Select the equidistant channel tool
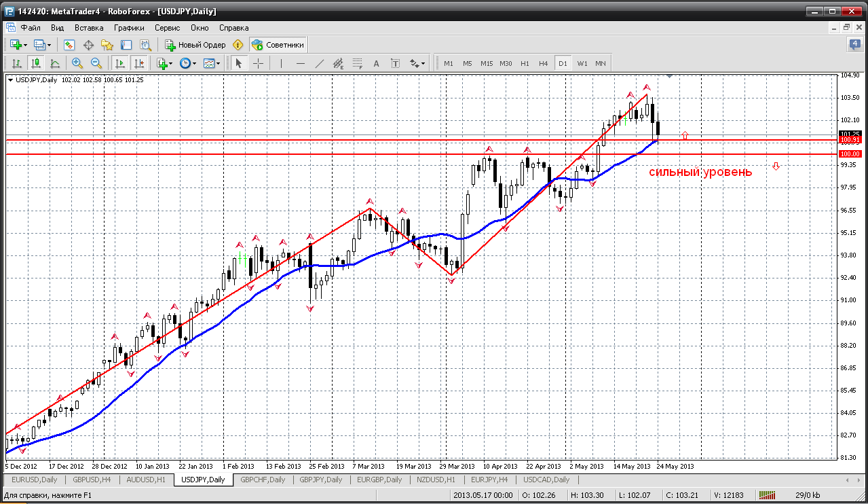868x504 pixels. (339, 63)
